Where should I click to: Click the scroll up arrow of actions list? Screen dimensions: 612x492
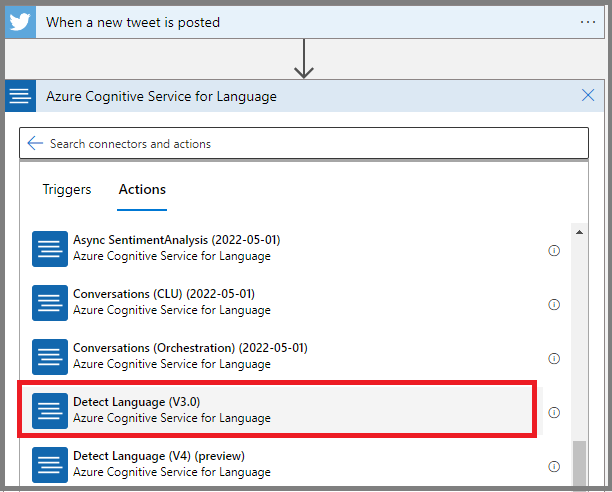579,233
